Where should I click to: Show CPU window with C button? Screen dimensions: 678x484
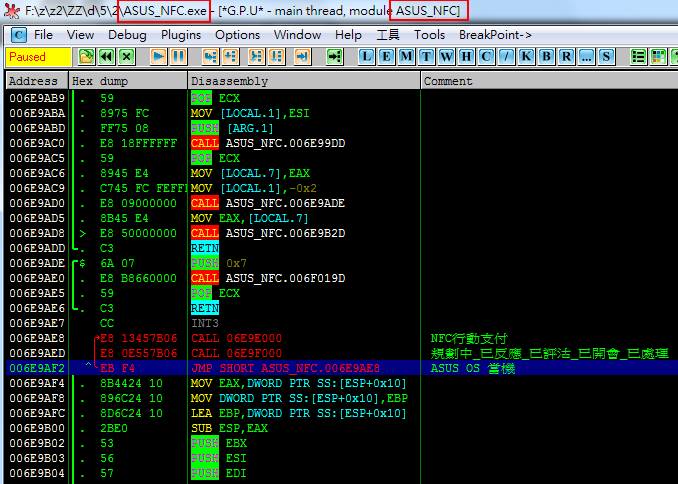coord(486,57)
